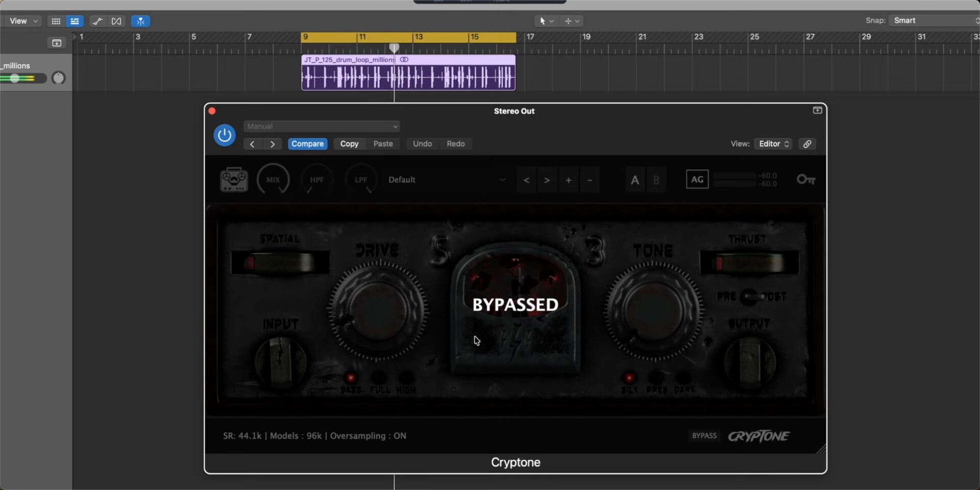The height and width of the screenshot is (490, 980).
Task: Click the key license icon
Action: click(805, 180)
